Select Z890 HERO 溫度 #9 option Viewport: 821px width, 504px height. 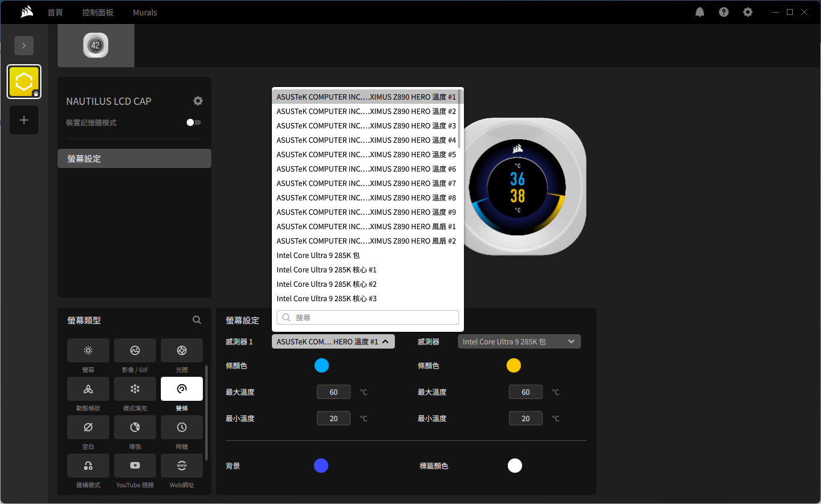(365, 212)
